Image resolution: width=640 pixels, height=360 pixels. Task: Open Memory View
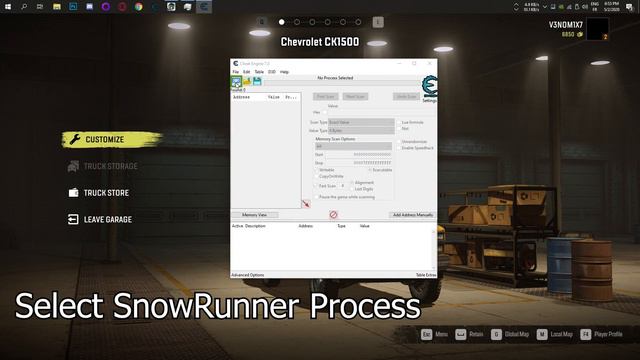pos(255,215)
